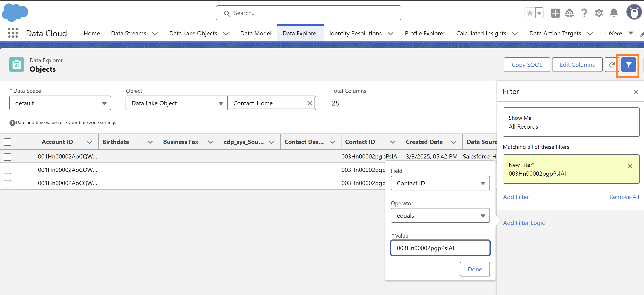Open the user profile avatar

click(x=634, y=12)
